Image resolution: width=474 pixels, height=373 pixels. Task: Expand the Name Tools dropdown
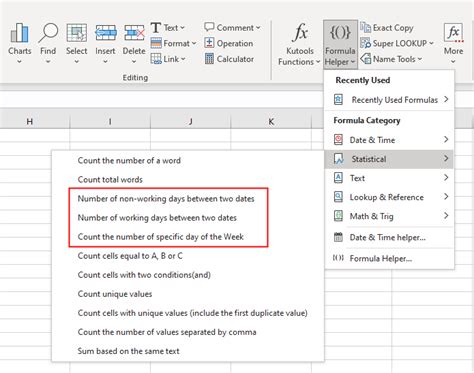pos(420,59)
